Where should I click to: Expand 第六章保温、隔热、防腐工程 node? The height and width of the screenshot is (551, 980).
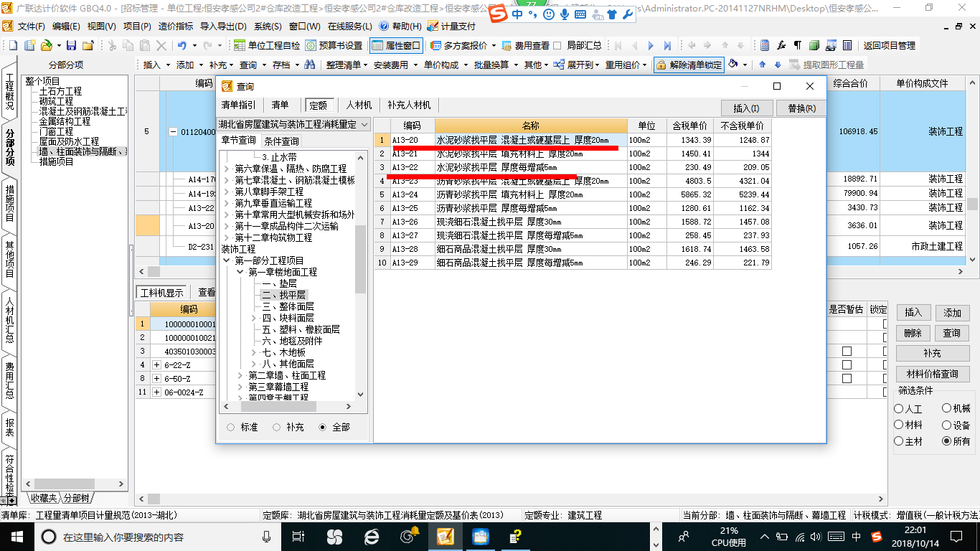[x=227, y=169]
